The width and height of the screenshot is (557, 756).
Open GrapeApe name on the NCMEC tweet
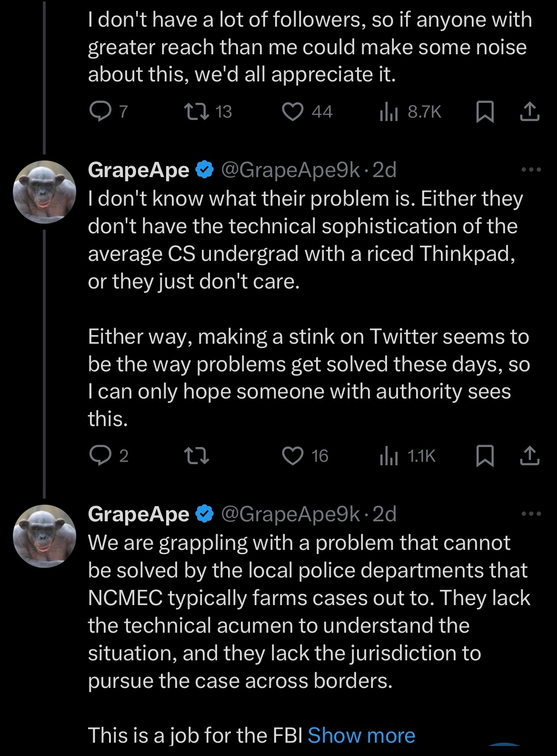[139, 514]
